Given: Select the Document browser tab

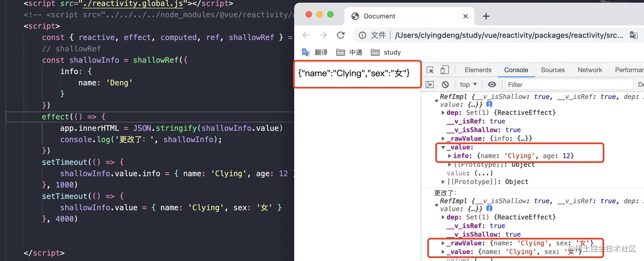Looking at the screenshot, I should (409, 16).
